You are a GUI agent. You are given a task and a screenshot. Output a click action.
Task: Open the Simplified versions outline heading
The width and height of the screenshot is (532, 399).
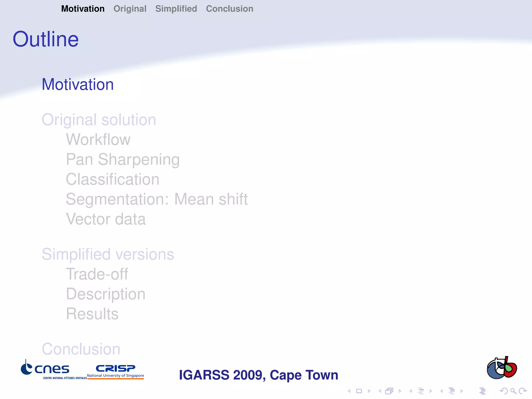click(108, 254)
